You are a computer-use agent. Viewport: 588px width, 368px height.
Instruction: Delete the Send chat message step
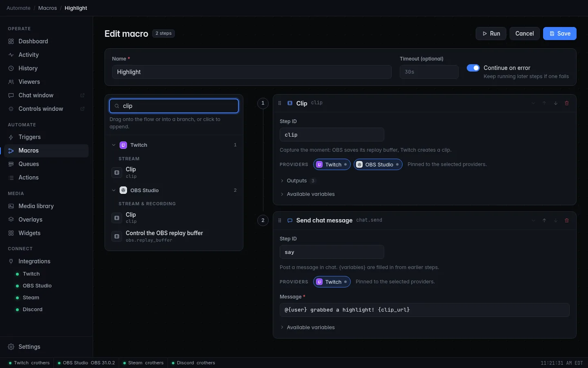click(x=567, y=220)
